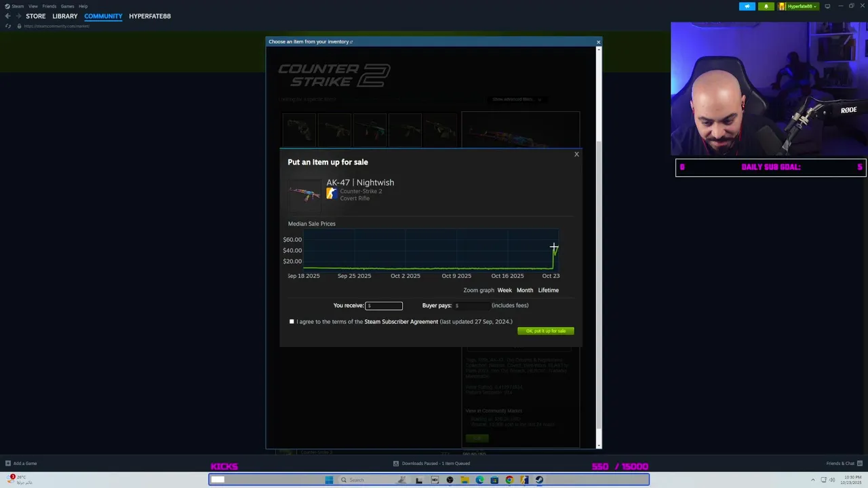Open the Steam Subscriber Agreement link
The image size is (868, 488).
pos(401,322)
